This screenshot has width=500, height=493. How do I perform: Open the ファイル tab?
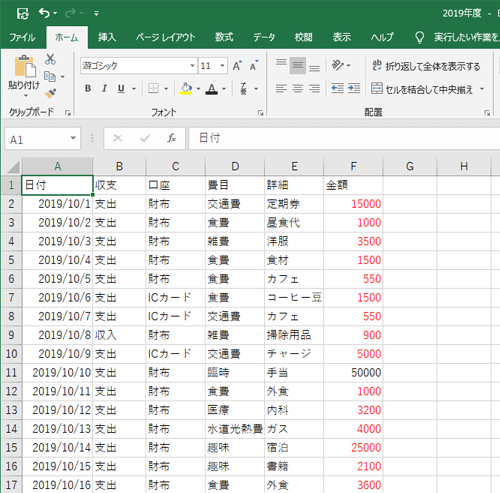point(22,37)
